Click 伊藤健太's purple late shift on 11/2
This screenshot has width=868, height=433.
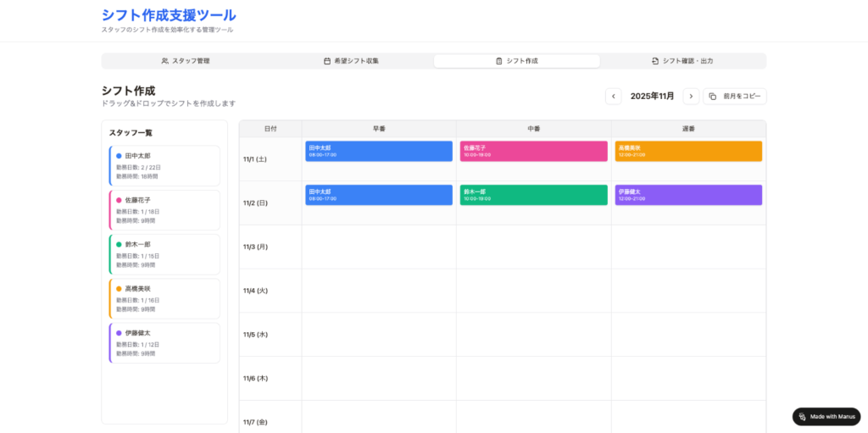point(688,195)
